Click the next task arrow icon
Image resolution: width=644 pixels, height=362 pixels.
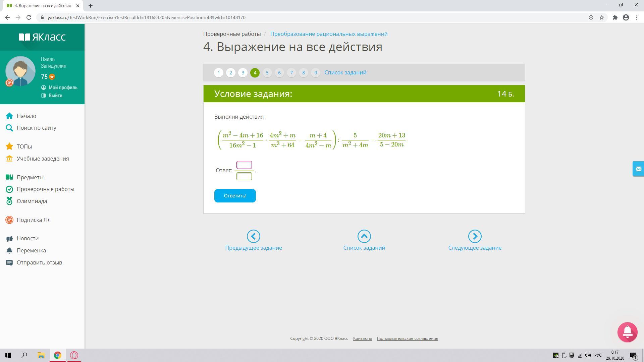tap(475, 236)
